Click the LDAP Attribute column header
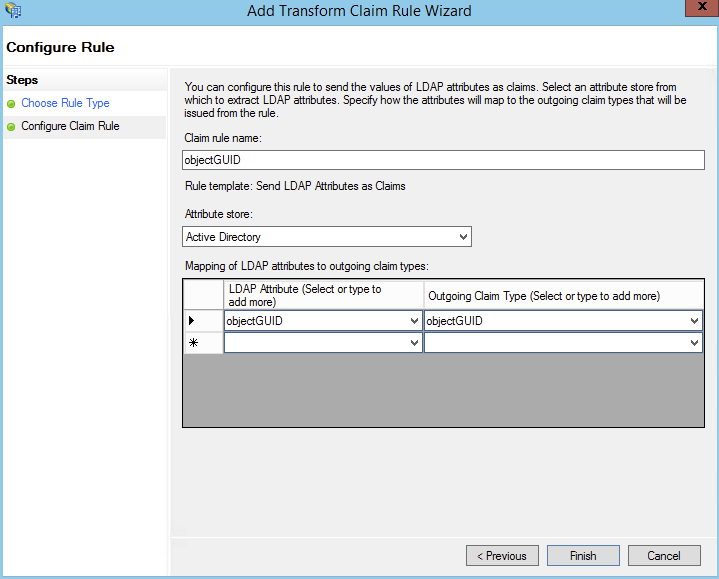Viewport: 719px width, 579px height. click(x=323, y=295)
